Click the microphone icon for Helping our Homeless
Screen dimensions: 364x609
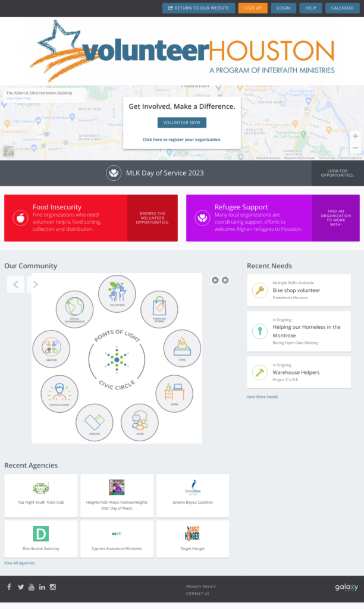click(259, 331)
